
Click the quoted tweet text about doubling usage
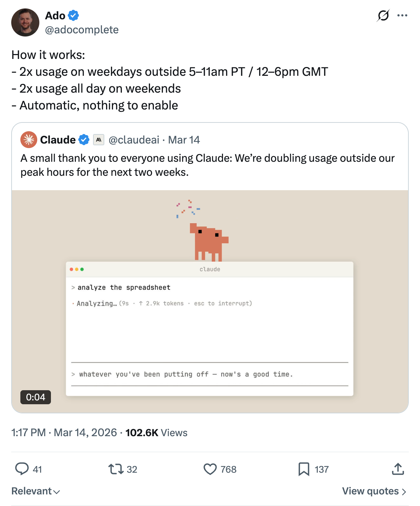click(207, 165)
